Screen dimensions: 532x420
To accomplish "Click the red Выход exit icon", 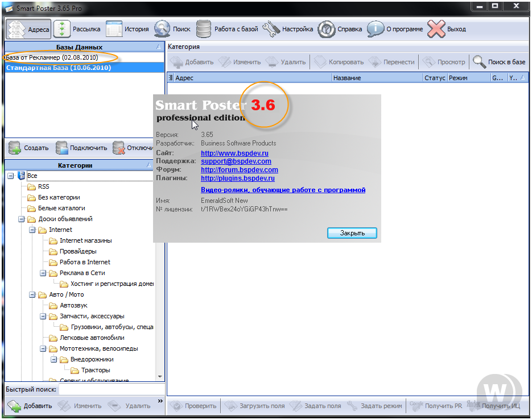I will click(436, 29).
